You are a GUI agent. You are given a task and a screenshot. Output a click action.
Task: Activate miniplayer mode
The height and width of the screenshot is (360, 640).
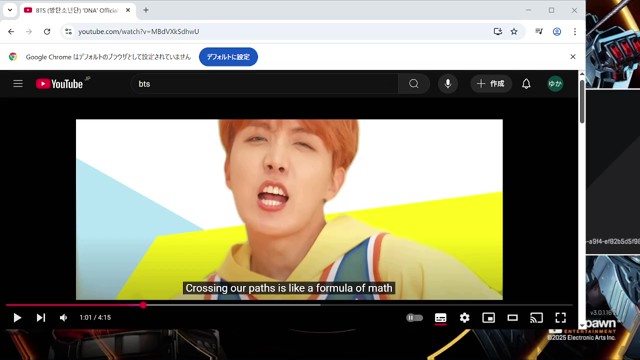click(x=489, y=318)
